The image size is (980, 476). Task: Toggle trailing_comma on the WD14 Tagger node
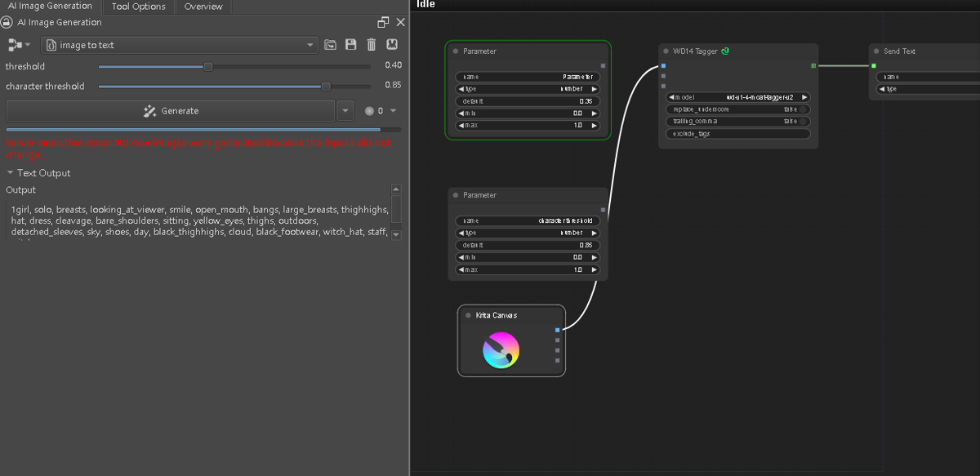[804, 121]
